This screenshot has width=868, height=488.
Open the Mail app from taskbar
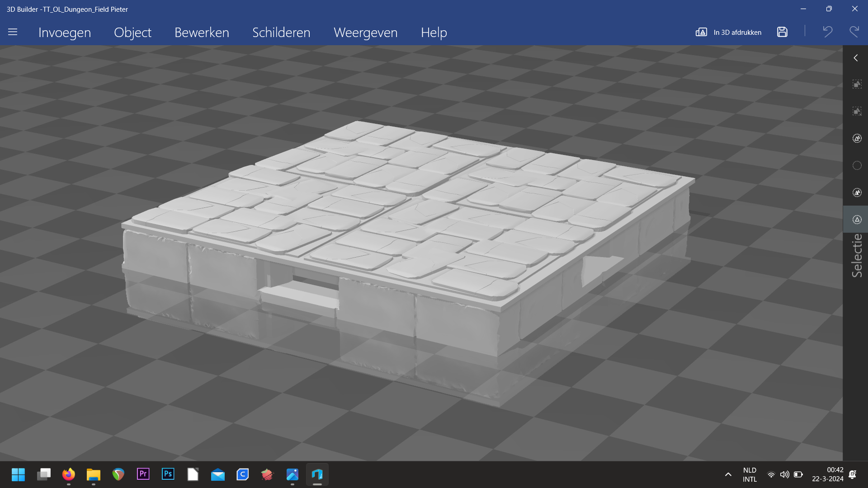coord(218,474)
